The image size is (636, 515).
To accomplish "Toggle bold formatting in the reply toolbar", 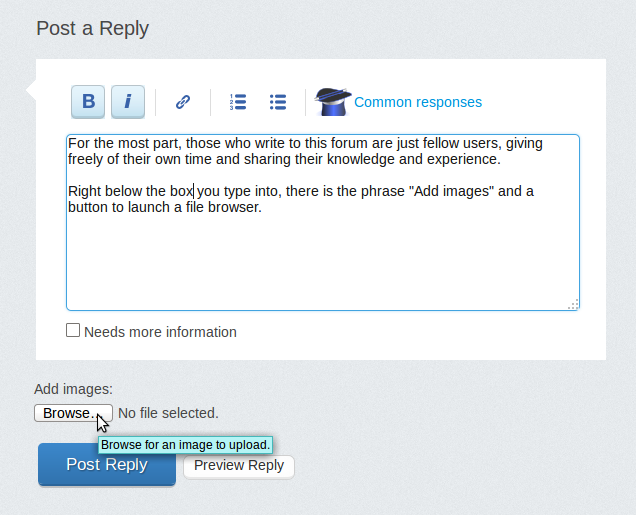I will [88, 101].
